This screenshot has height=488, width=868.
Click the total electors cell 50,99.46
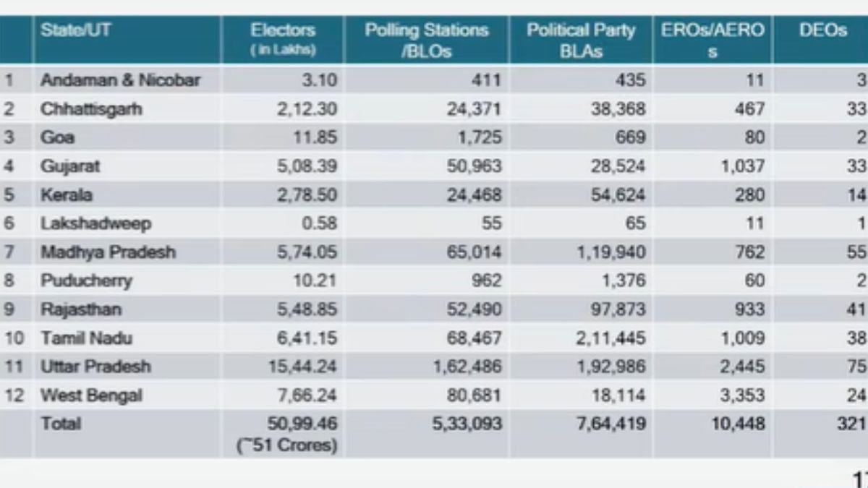(303, 424)
